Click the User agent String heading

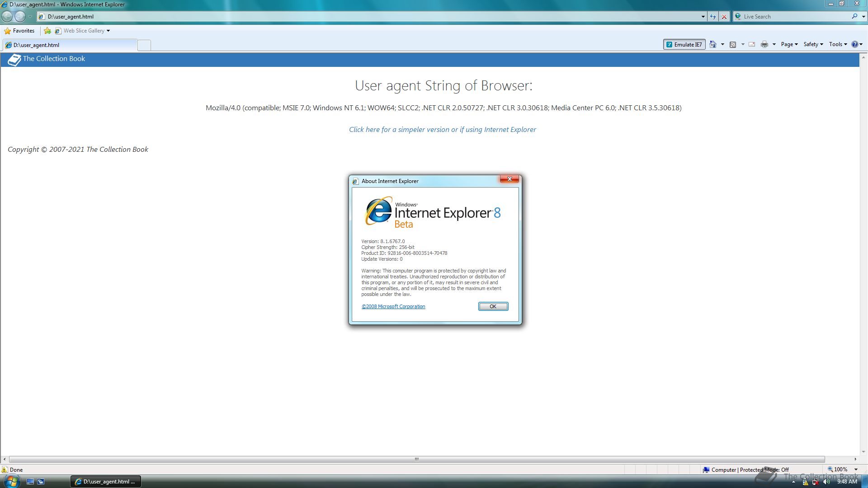(443, 85)
